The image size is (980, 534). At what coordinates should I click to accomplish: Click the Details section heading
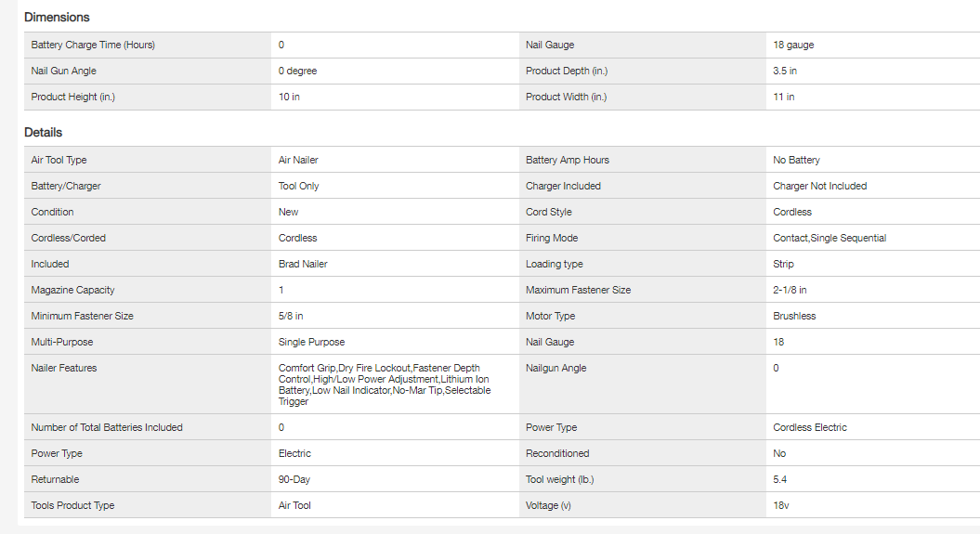(43, 133)
